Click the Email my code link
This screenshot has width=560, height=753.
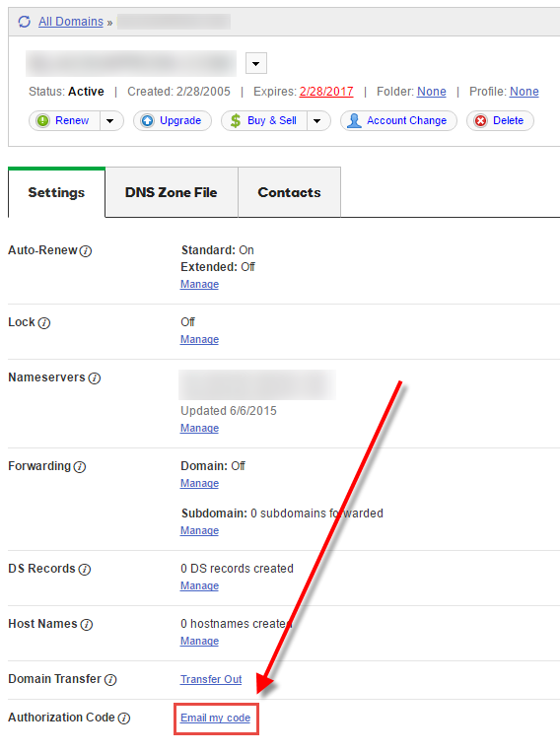pos(215,718)
